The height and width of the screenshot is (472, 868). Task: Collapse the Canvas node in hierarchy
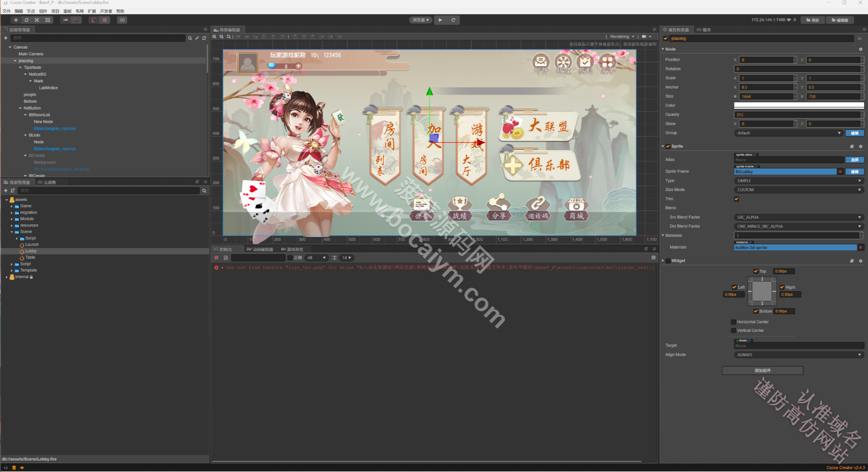coord(10,47)
